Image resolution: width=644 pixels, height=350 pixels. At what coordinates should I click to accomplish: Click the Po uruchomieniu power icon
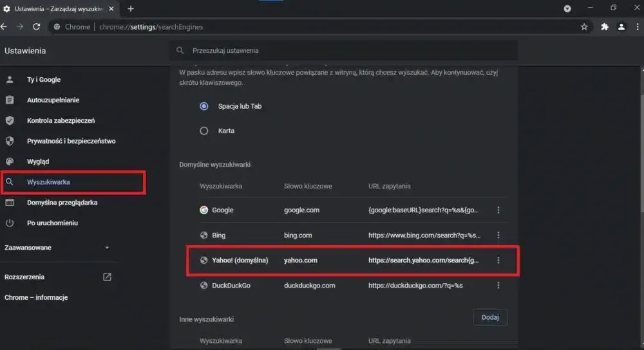tap(10, 223)
